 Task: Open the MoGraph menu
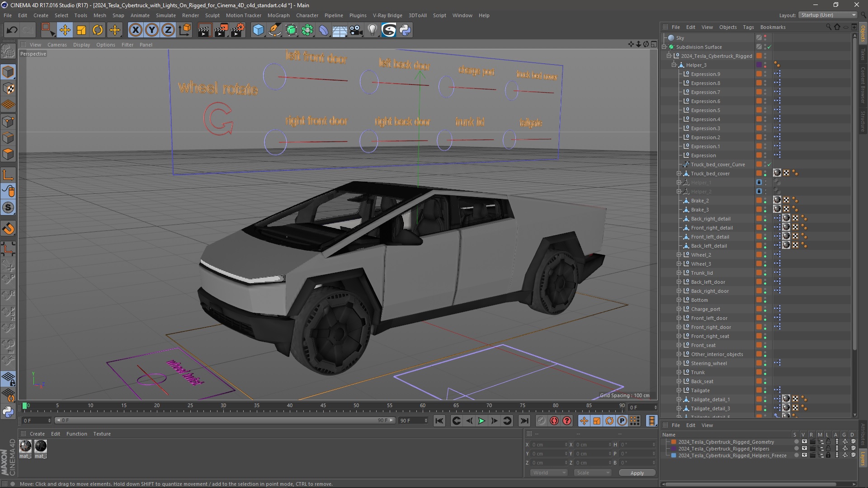click(x=278, y=15)
